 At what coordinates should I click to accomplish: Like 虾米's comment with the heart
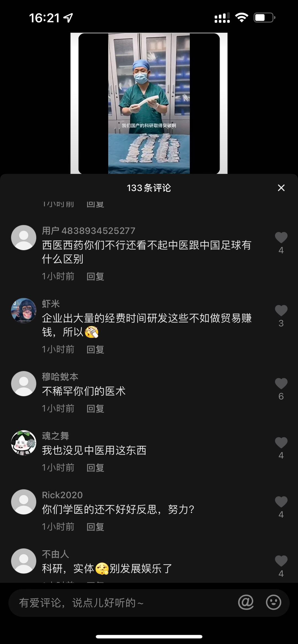coord(281,311)
